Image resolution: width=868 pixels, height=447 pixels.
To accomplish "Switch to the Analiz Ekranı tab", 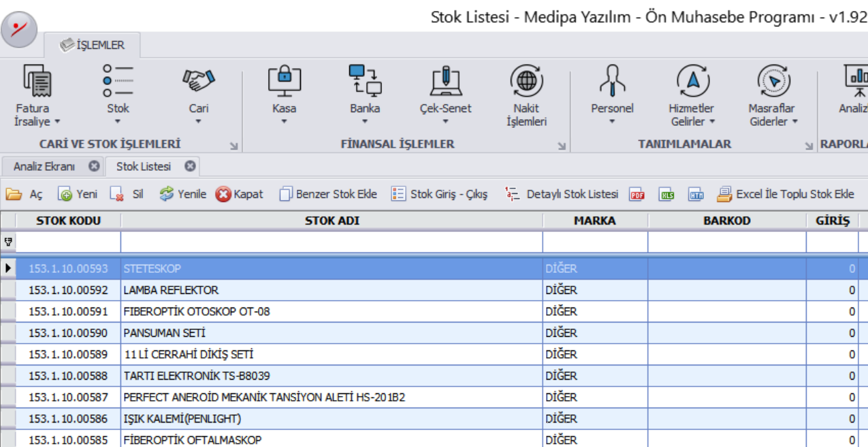I will [x=44, y=167].
